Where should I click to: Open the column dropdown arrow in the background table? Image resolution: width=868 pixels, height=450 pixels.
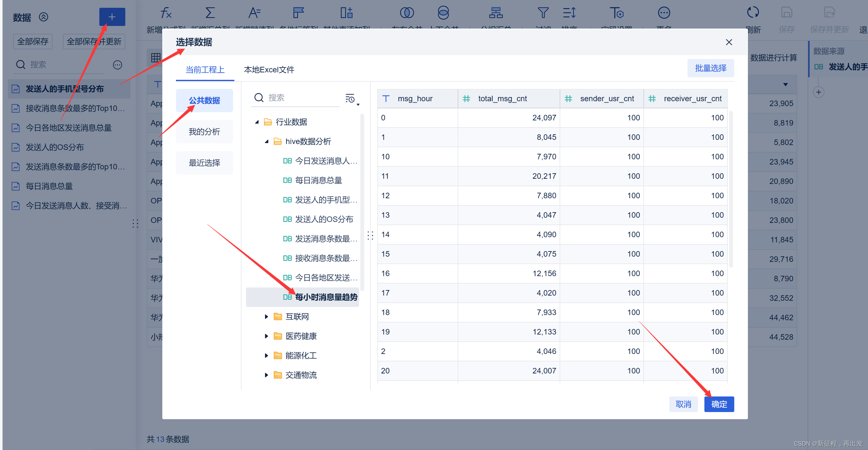[x=786, y=85]
